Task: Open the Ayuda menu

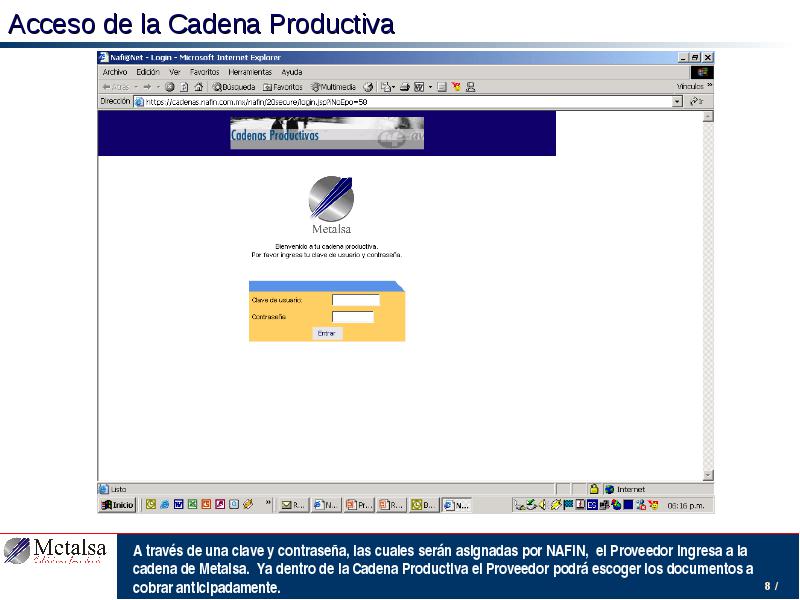Action: 292,72
